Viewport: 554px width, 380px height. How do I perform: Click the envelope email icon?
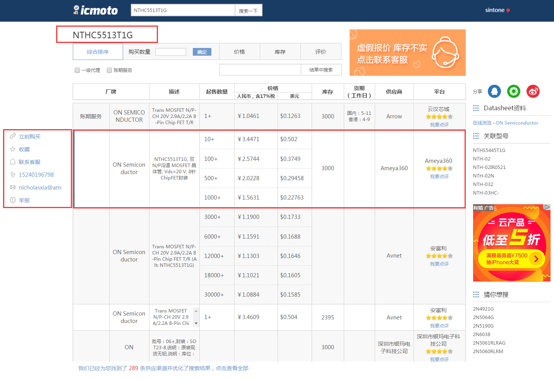coord(13,187)
